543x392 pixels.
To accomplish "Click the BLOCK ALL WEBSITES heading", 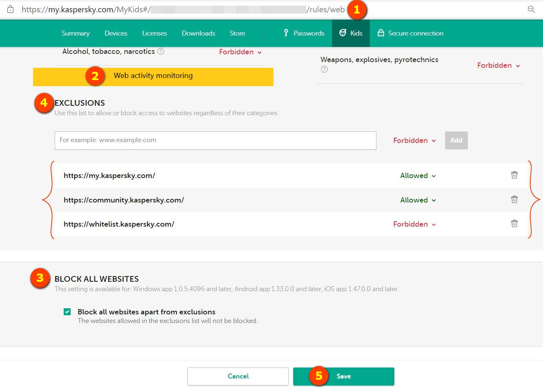I will pyautogui.click(x=97, y=279).
